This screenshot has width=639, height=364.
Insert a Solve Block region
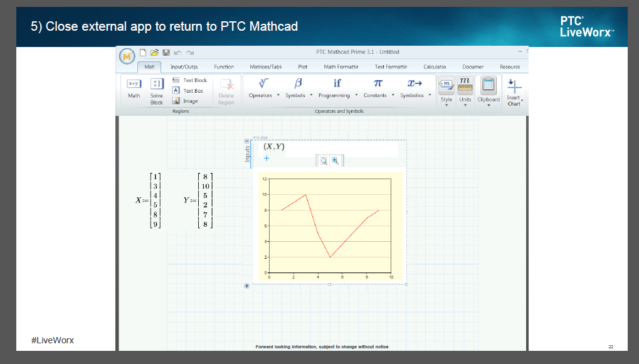click(157, 91)
